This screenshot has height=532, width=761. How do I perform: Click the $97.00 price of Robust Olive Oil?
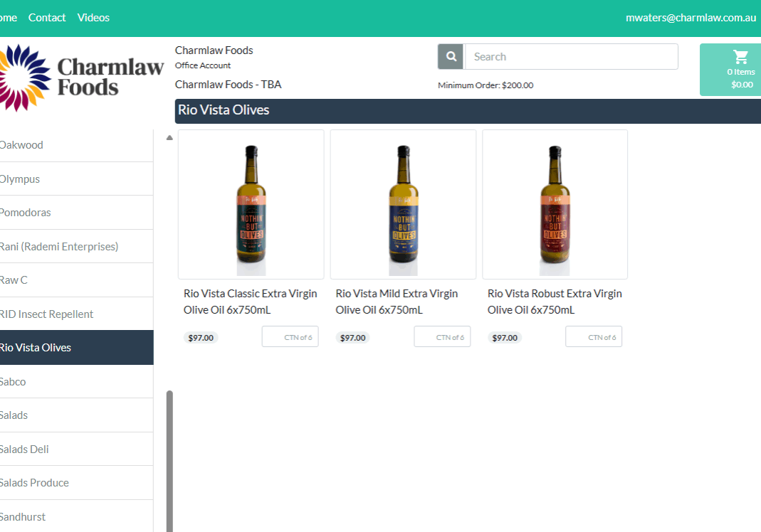pyautogui.click(x=505, y=338)
